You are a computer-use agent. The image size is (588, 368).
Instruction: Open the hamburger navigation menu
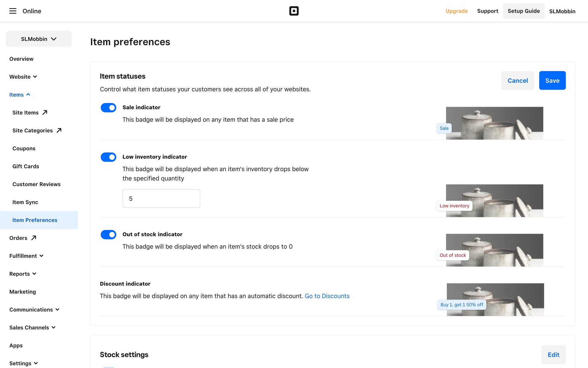click(13, 11)
